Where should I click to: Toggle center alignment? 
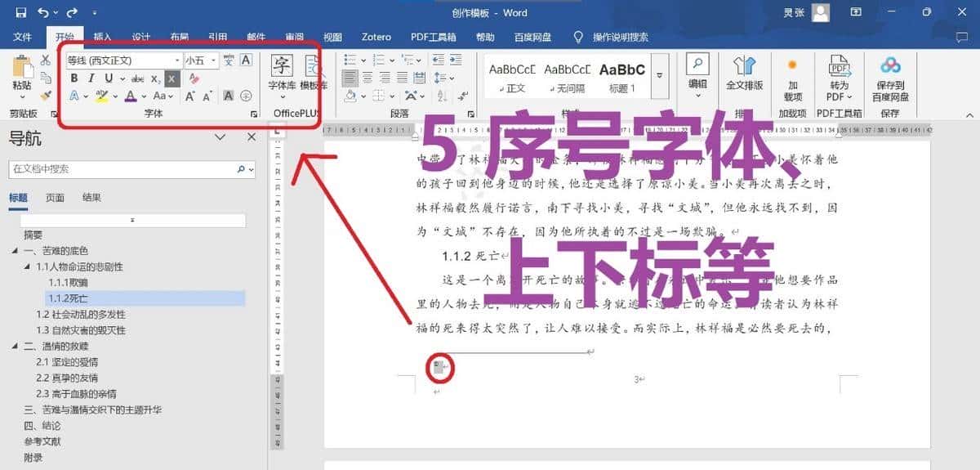point(368,78)
